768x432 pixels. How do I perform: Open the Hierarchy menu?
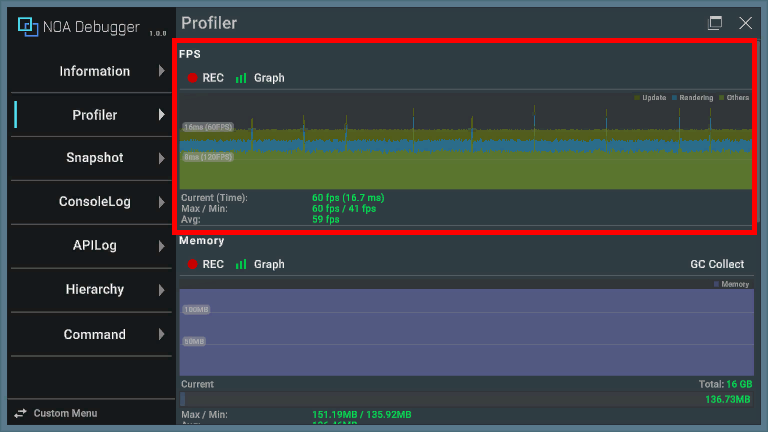pos(91,289)
